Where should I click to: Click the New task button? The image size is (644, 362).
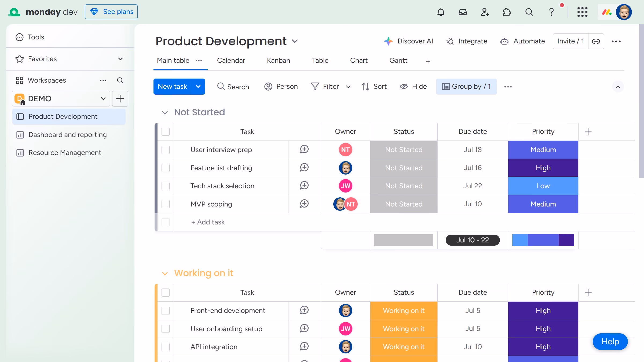[x=172, y=87]
